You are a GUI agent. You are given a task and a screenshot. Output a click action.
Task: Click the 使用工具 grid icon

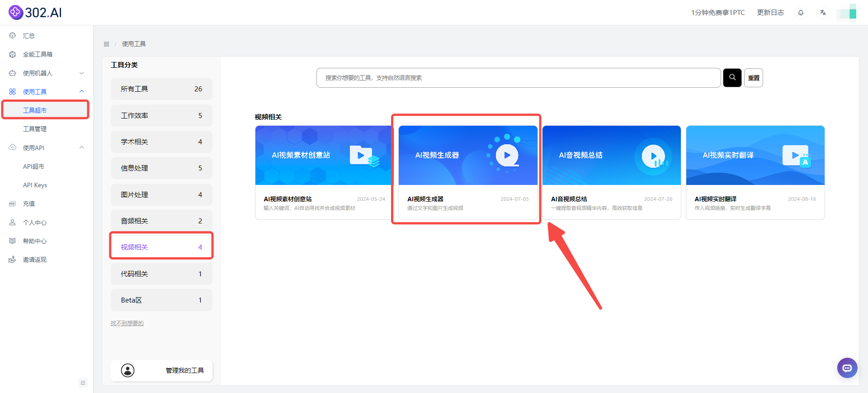13,92
